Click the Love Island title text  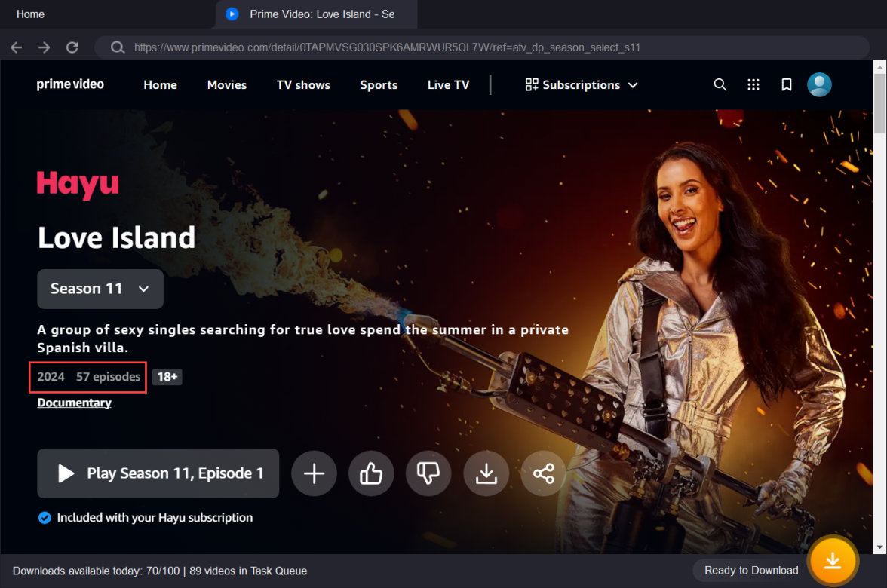[x=116, y=237]
